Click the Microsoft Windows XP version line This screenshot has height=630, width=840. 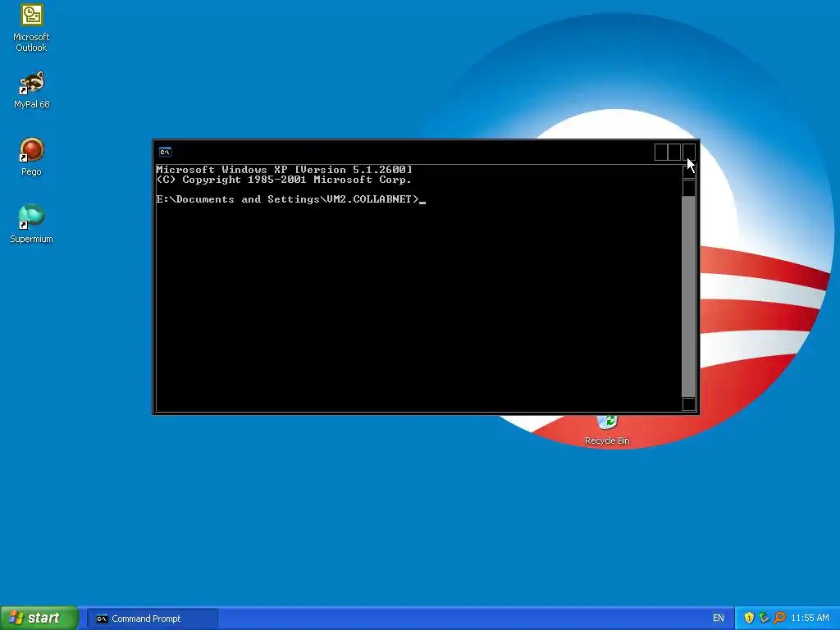(285, 169)
